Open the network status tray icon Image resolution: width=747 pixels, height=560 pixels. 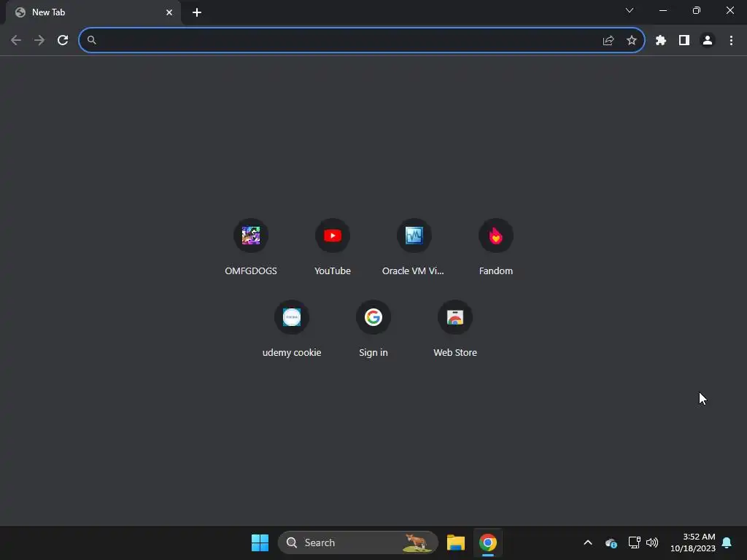634,542
